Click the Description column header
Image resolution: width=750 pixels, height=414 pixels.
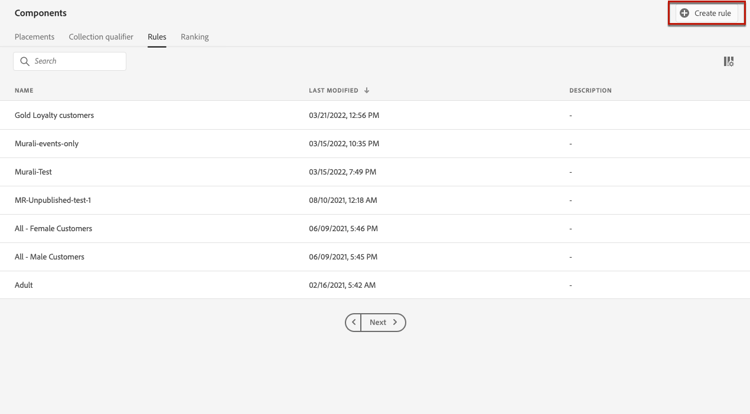(590, 90)
